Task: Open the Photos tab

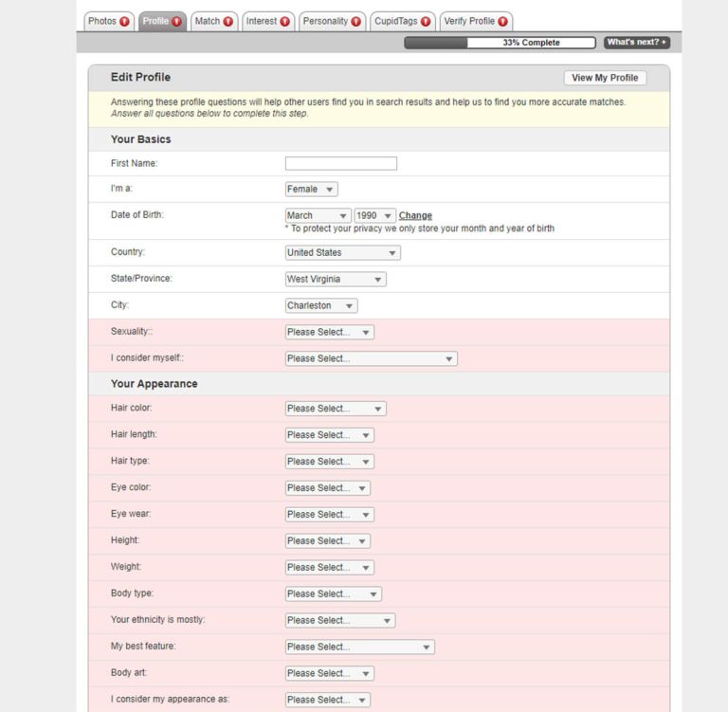Action: [102, 21]
